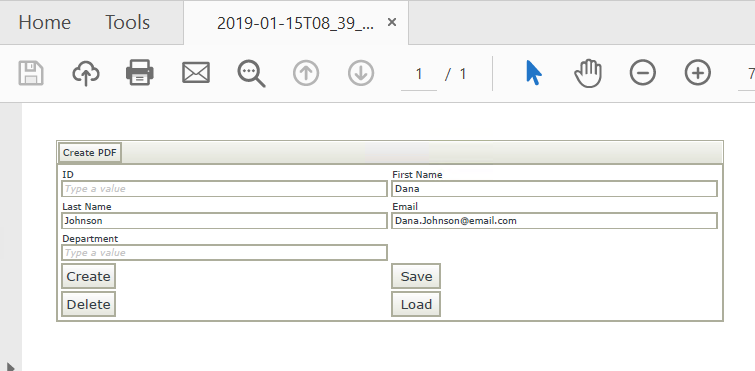
Task: Open the Tools tab
Action: 128,23
